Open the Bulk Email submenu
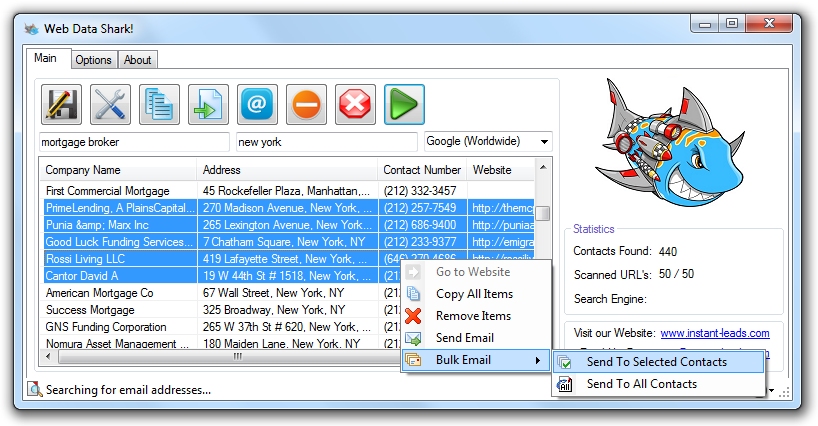The height and width of the screenshot is (426, 818). 476,360
